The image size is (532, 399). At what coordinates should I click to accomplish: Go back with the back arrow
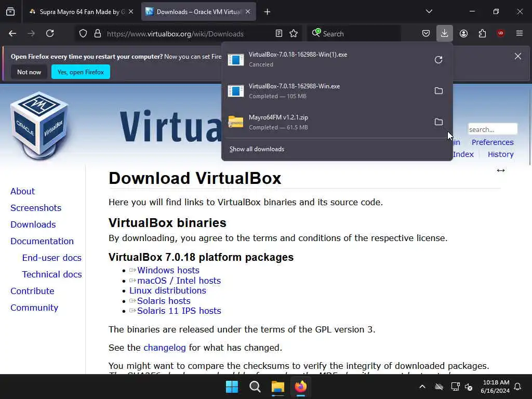click(12, 34)
